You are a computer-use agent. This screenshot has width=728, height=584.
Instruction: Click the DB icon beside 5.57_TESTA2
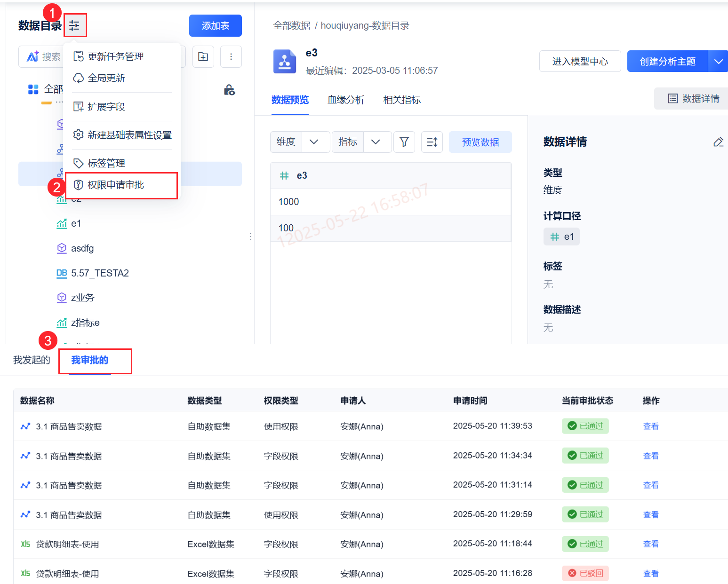pos(62,273)
